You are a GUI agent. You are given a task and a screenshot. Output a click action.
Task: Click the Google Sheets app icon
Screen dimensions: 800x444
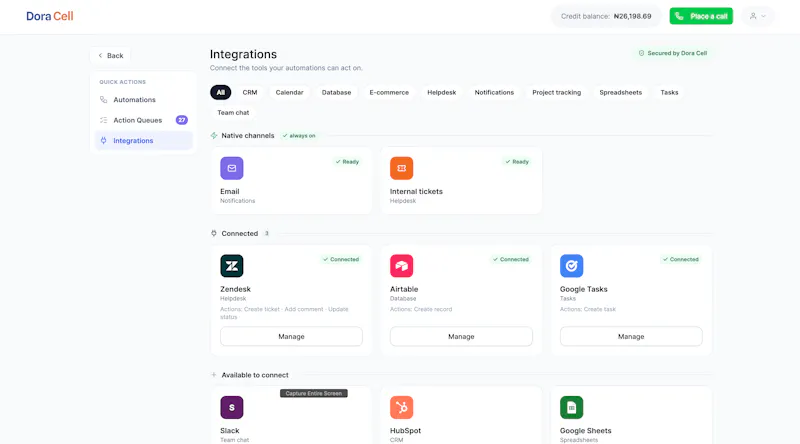571,407
